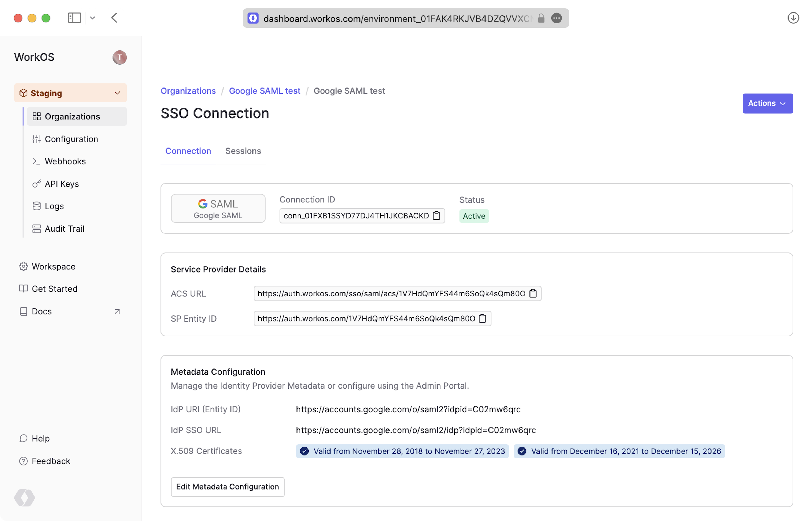This screenshot has height=521, width=812.
Task: Open the Organizations breadcrumb link
Action: pos(188,91)
